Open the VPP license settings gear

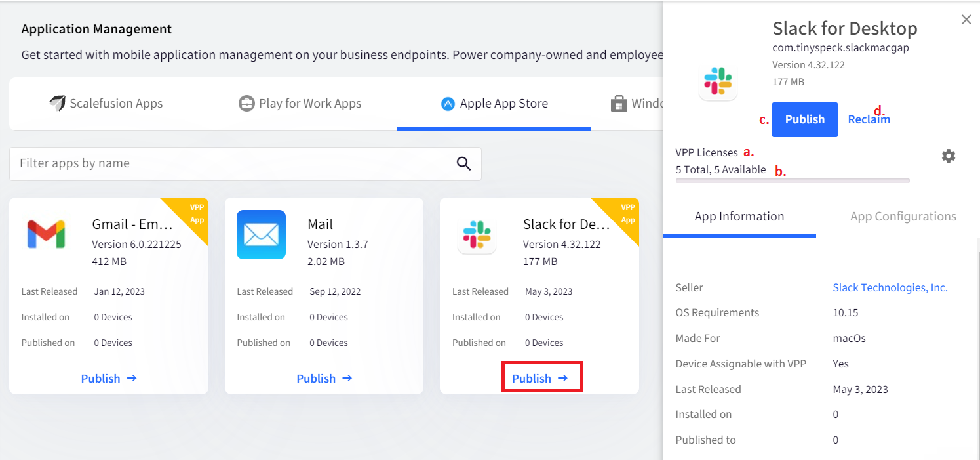click(x=949, y=156)
